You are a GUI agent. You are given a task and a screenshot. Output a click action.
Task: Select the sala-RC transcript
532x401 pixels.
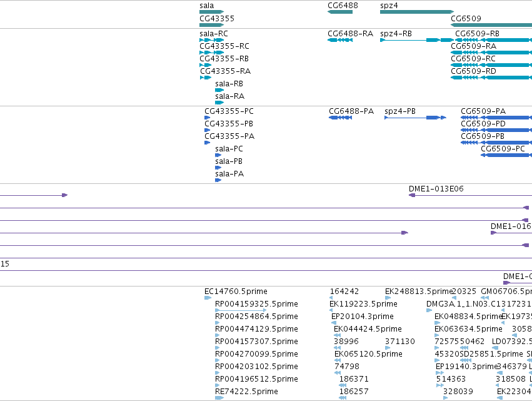(x=211, y=40)
